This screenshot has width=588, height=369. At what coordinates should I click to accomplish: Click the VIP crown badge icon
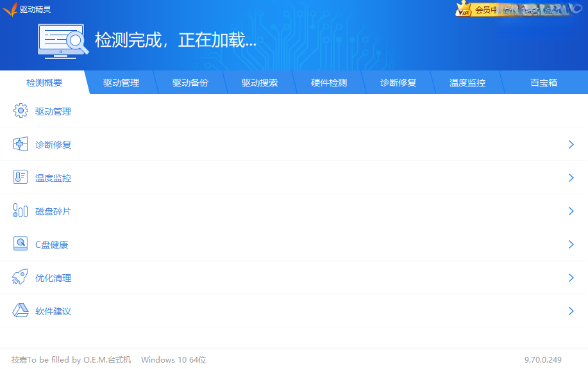(x=463, y=9)
